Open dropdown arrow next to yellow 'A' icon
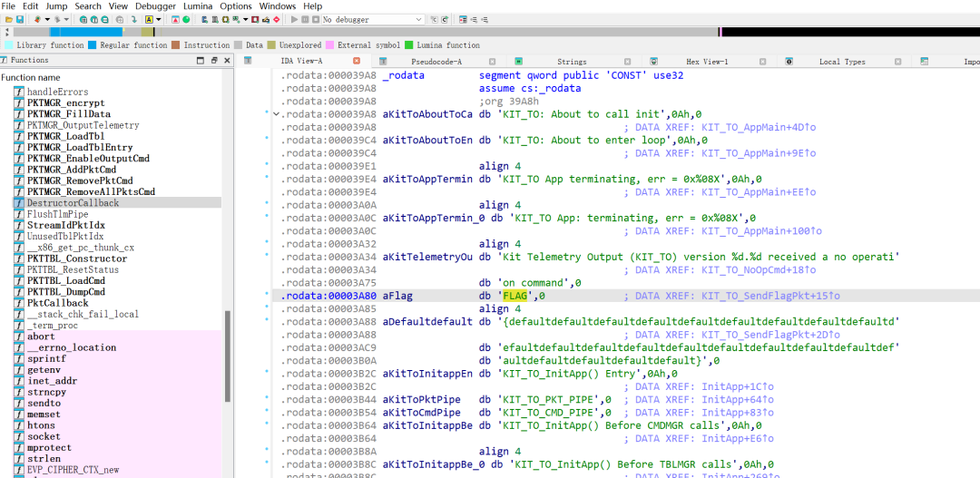The width and height of the screenshot is (980, 478). click(x=159, y=19)
